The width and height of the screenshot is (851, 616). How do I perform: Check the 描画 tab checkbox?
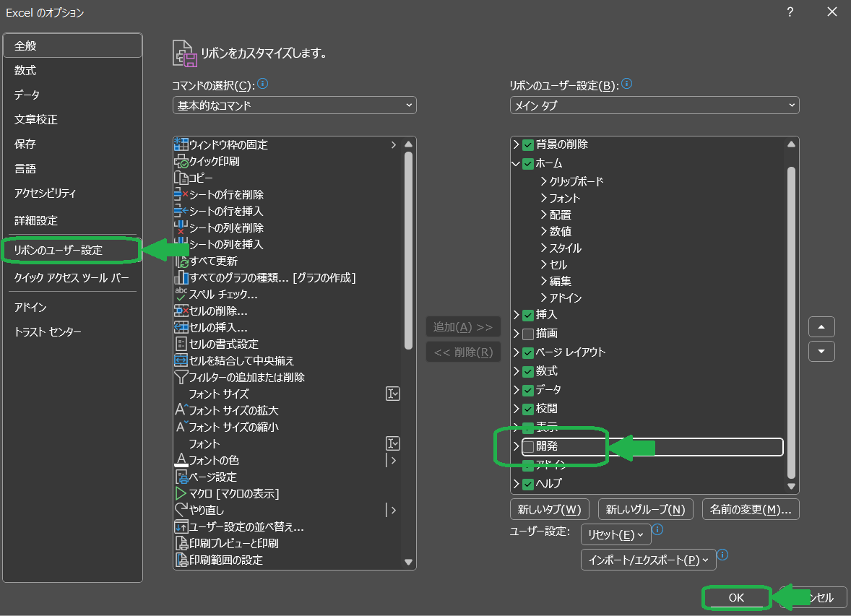[x=528, y=334]
